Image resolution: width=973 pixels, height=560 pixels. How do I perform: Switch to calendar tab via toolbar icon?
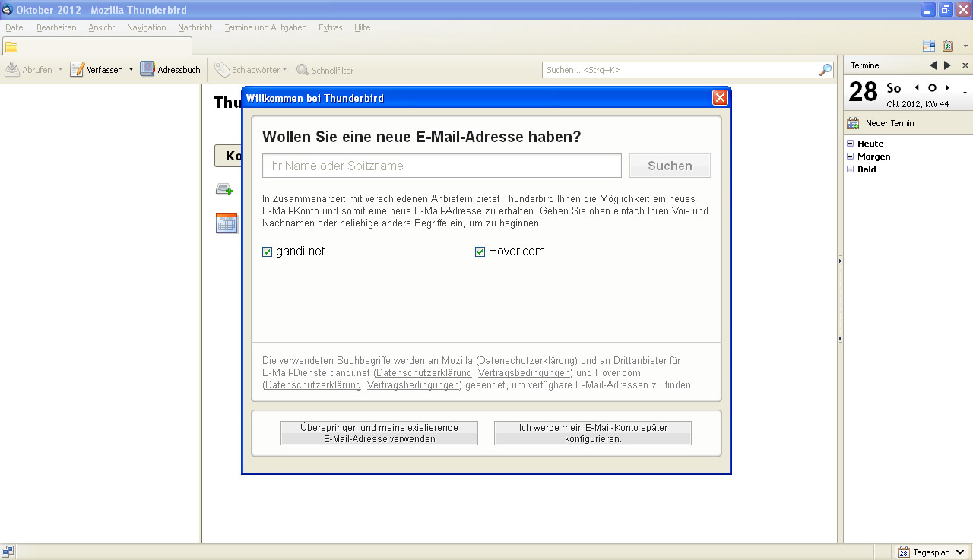[x=929, y=46]
